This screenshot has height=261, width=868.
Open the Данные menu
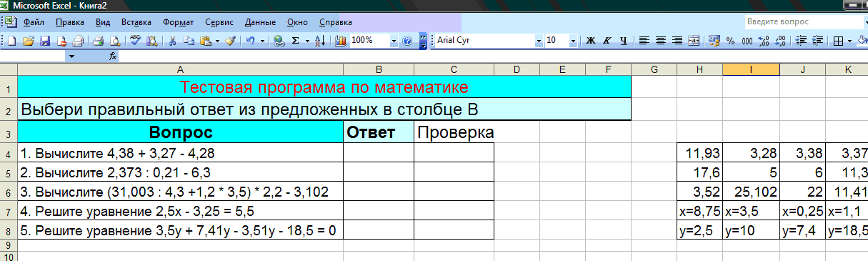[261, 22]
